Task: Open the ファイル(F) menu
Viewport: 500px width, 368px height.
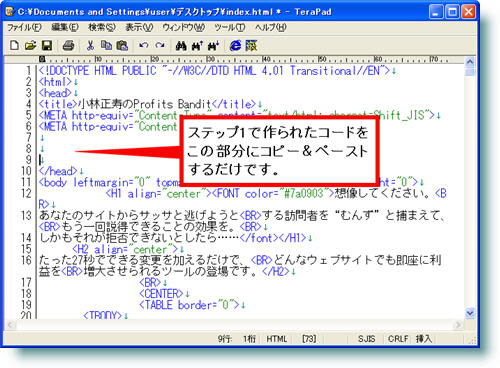Action: 24,27
